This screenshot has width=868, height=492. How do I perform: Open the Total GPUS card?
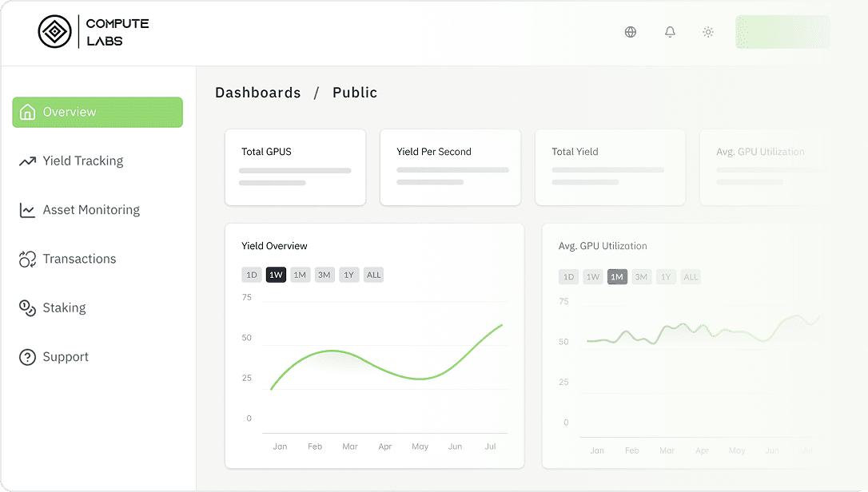295,167
